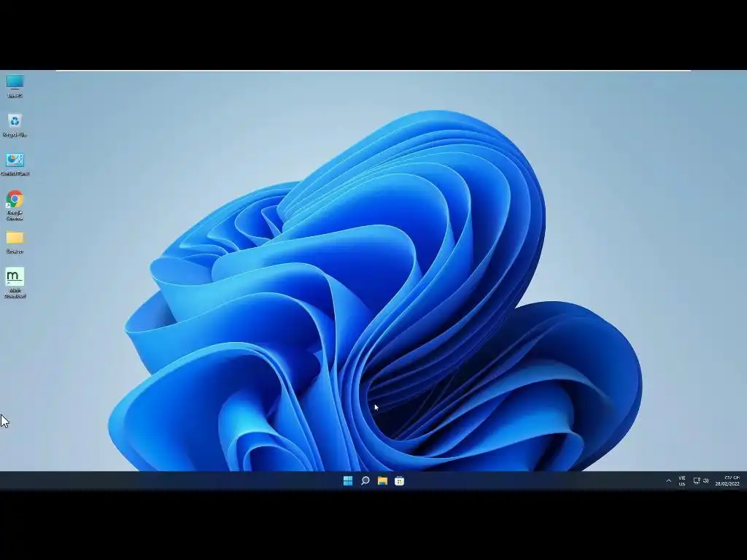The width and height of the screenshot is (747, 560).
Task: Open taskbar Search magnifier
Action: (x=365, y=481)
